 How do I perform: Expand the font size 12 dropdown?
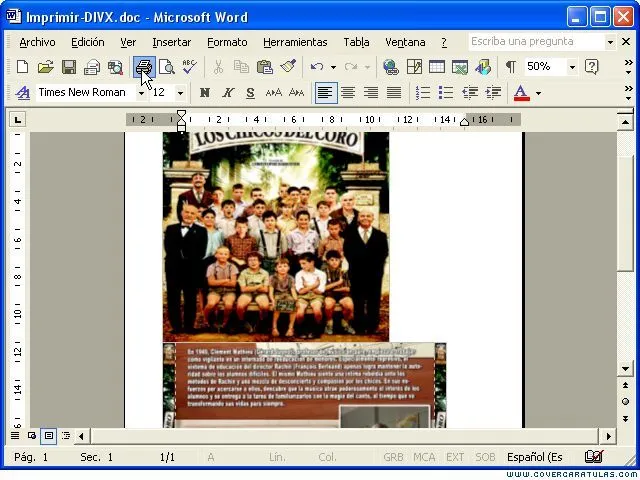click(180, 93)
